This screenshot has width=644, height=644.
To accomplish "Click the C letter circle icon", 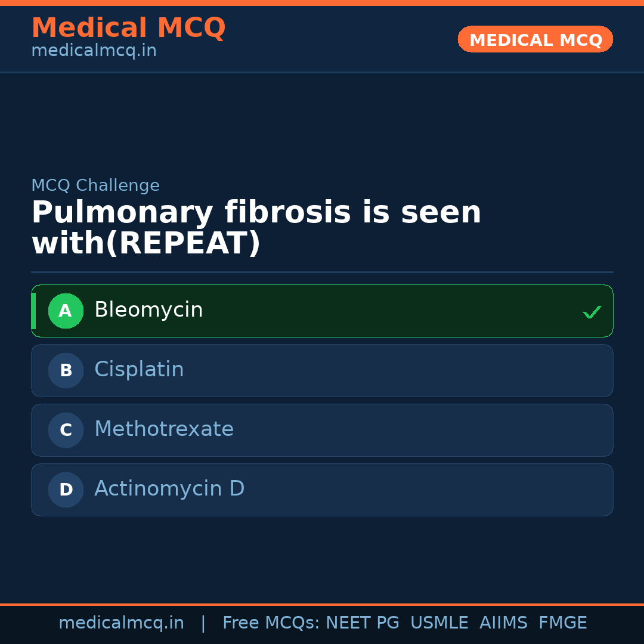I will point(66,430).
